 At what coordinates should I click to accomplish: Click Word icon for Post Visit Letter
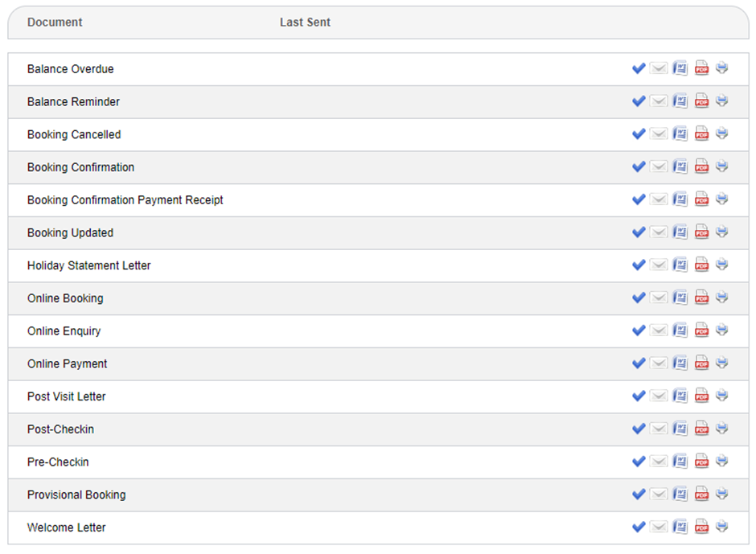coord(680,396)
